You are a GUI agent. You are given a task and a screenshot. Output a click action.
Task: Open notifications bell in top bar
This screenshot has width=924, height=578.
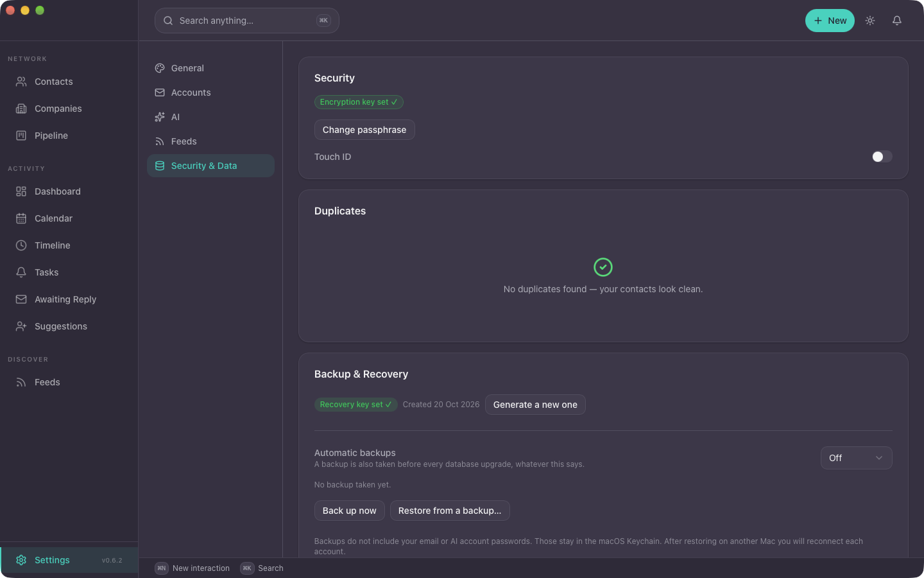coord(897,21)
